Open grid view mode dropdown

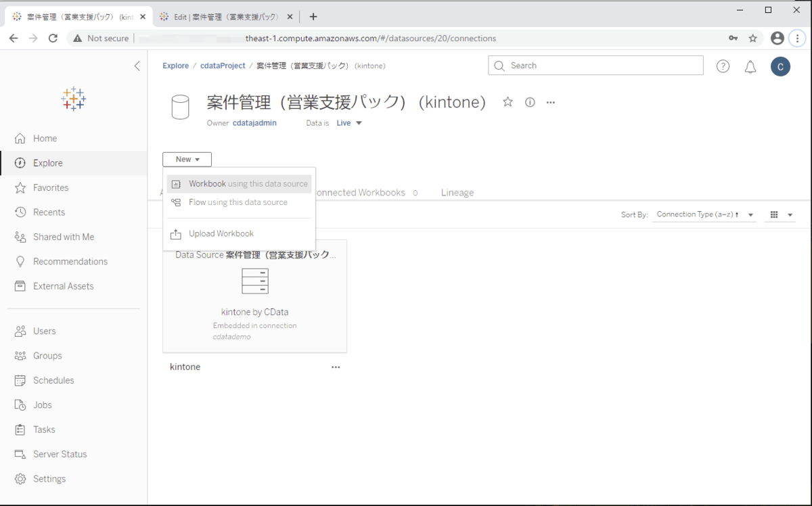[782, 214]
